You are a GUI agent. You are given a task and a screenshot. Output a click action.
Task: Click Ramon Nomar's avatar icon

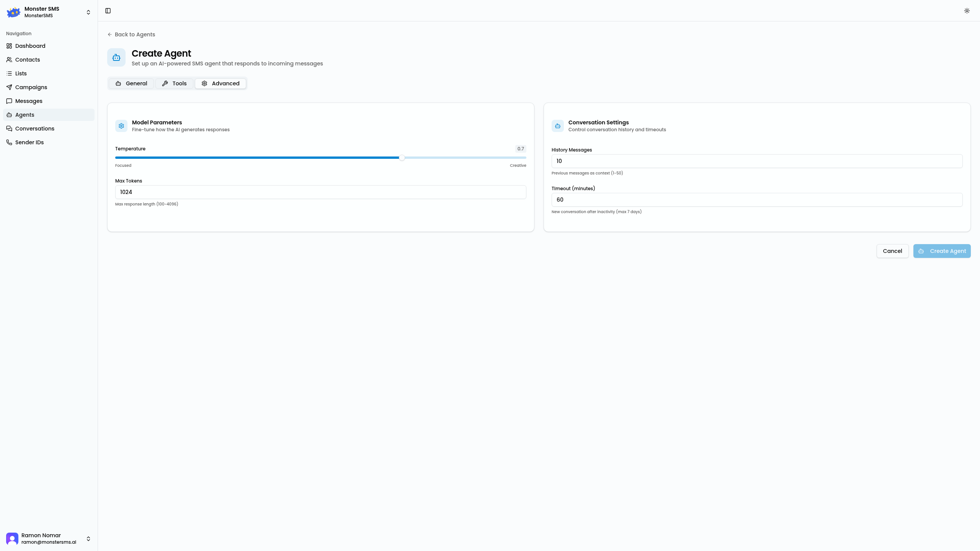(12, 539)
